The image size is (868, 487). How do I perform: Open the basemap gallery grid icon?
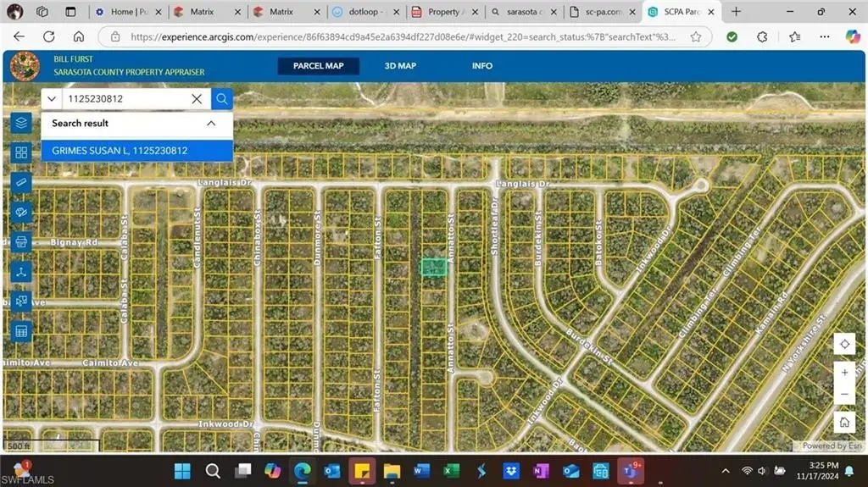[22, 152]
